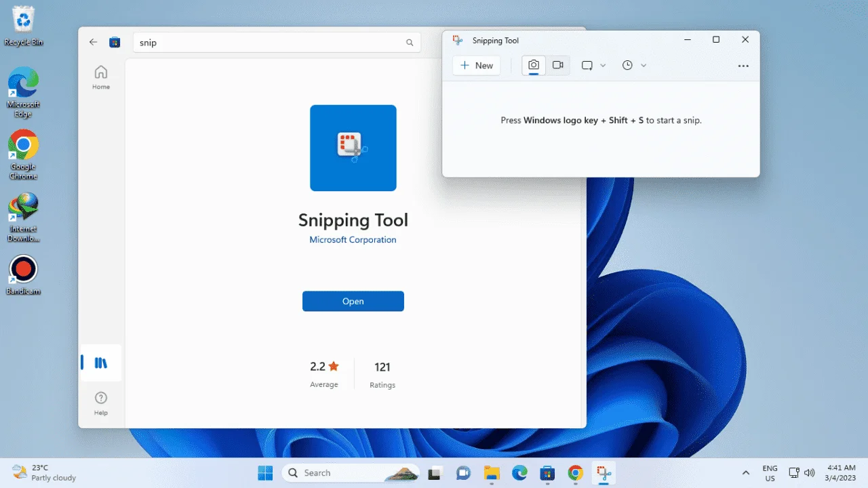Open the weather widget on taskbar
This screenshot has width=868, height=488.
(x=45, y=472)
